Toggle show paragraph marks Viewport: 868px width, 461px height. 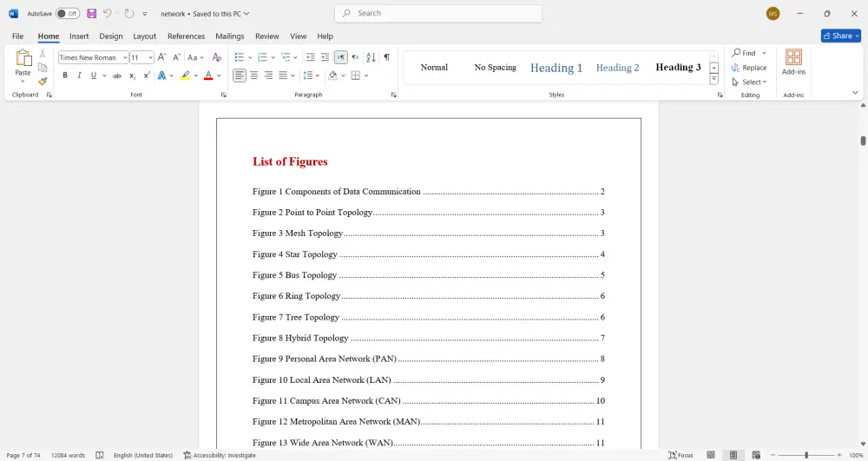(x=387, y=57)
